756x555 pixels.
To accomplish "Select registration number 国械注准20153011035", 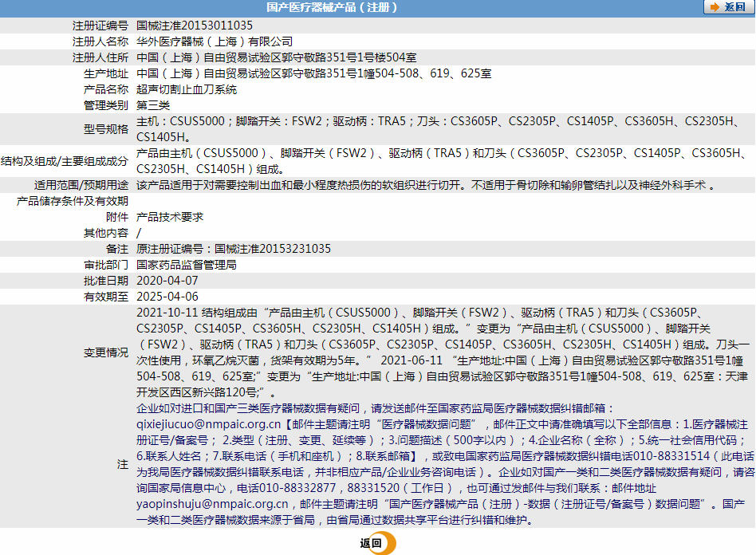I will click(195, 26).
